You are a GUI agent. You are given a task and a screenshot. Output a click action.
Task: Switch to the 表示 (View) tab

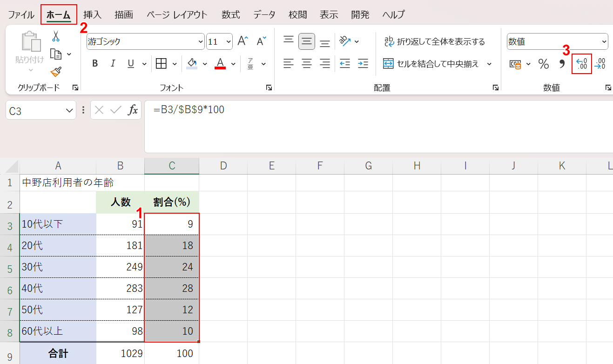click(329, 14)
